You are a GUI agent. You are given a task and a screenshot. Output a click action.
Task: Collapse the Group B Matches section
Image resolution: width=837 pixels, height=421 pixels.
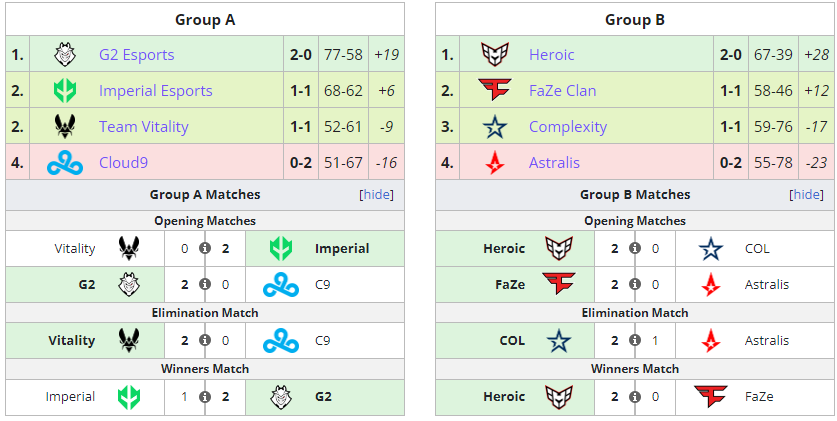click(x=807, y=195)
